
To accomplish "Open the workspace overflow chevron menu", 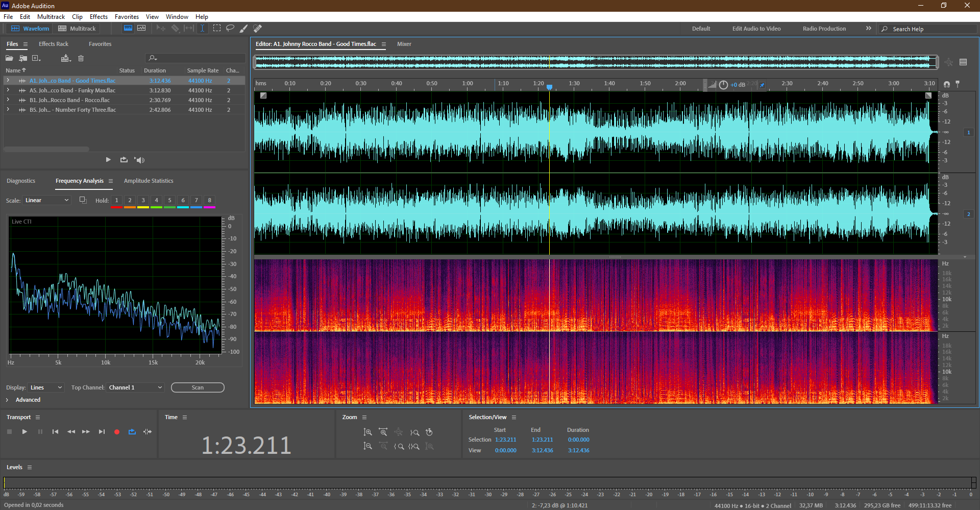I will [869, 29].
